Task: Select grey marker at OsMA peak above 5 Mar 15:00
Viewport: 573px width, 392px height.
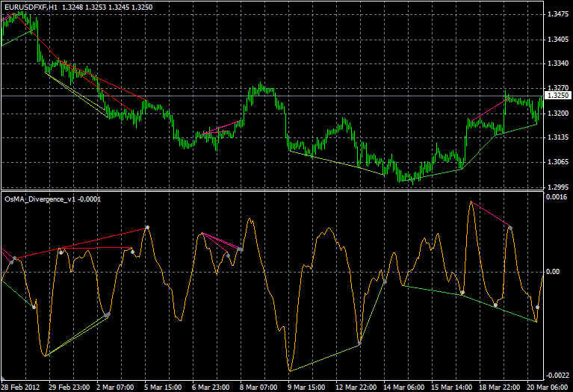Action: point(147,227)
